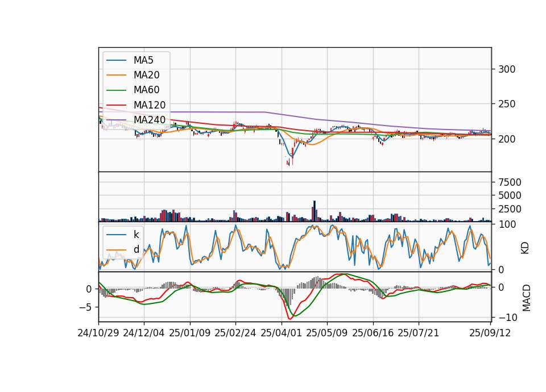The width and height of the screenshot is (546, 392).
Task: Click the MA240 legend label
Action: (150, 120)
